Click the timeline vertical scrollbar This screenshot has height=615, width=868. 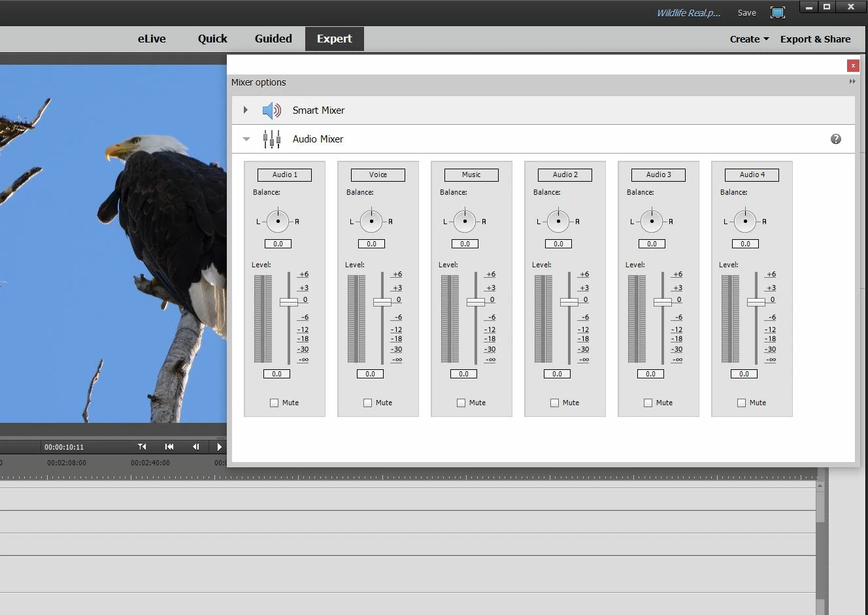[820, 548]
